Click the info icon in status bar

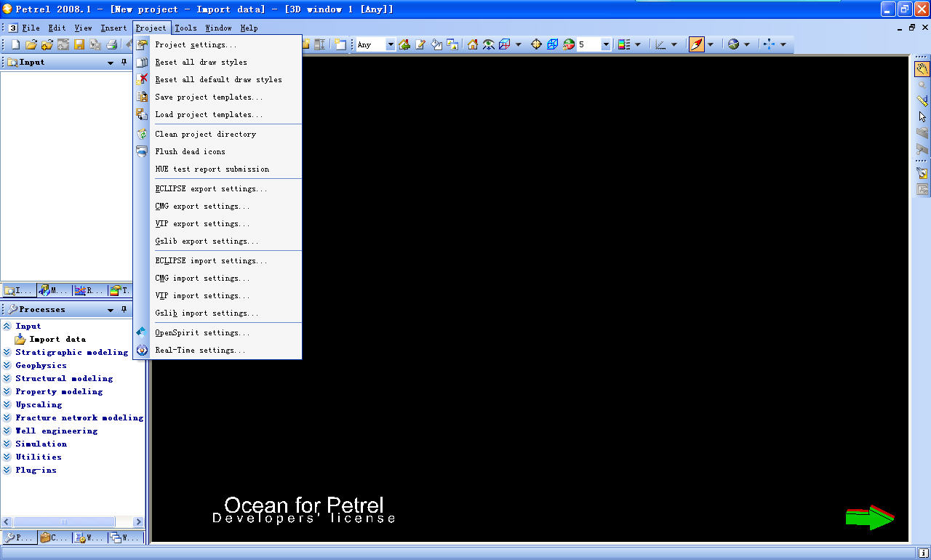[922, 553]
